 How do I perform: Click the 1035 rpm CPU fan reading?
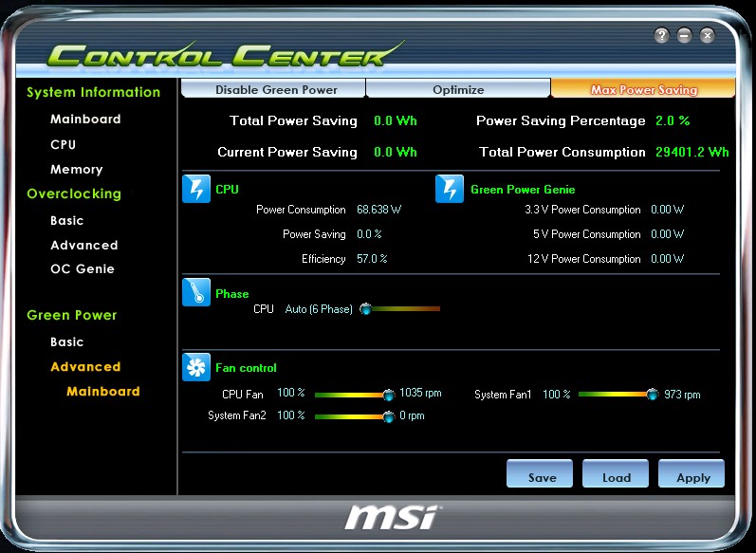pos(420,393)
